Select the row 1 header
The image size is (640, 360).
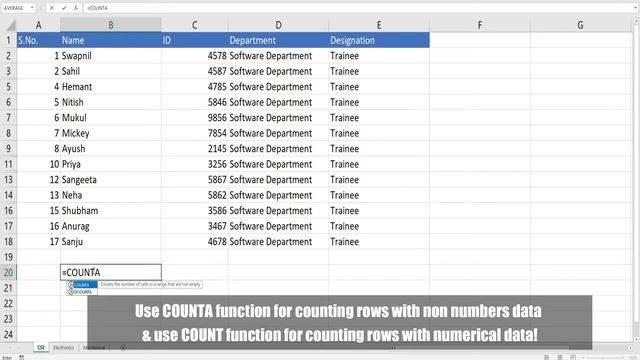(x=8, y=40)
